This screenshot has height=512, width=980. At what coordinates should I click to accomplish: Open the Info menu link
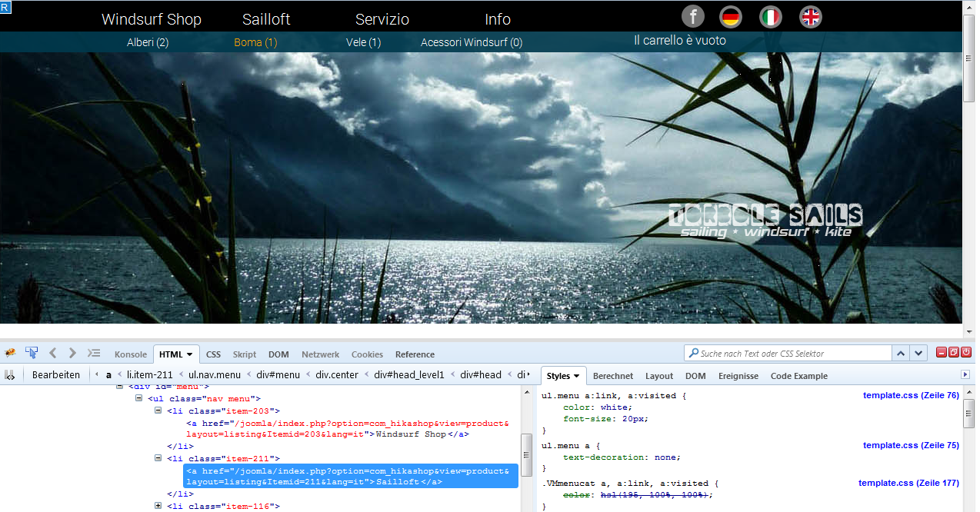coord(498,19)
